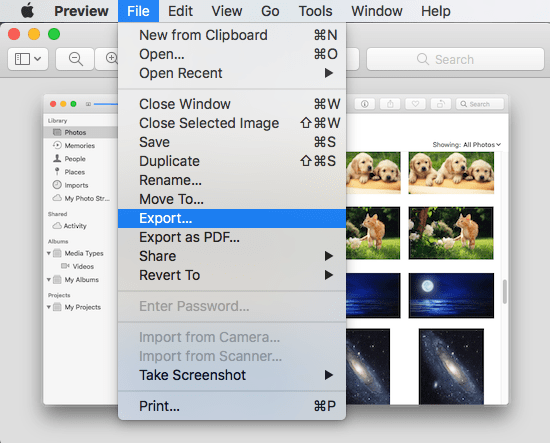
Task: Open the View menu
Action: [227, 11]
